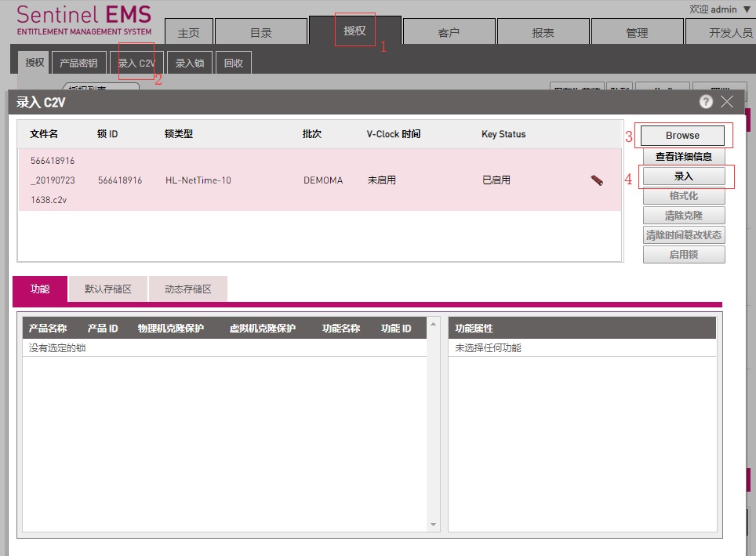756x556 pixels.
Task: Switch to 默认存储区 tab
Action: (x=108, y=289)
